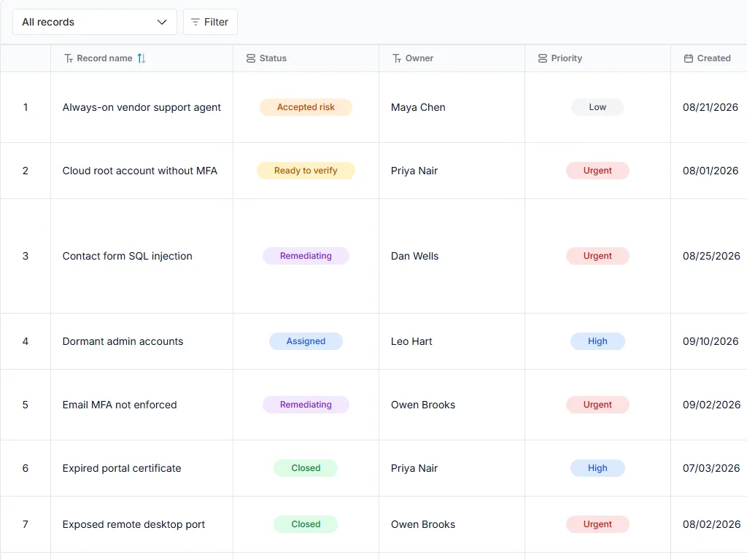Click Urgent badge for Exposed remote desktop port
The width and height of the screenshot is (747, 560).
click(x=597, y=524)
